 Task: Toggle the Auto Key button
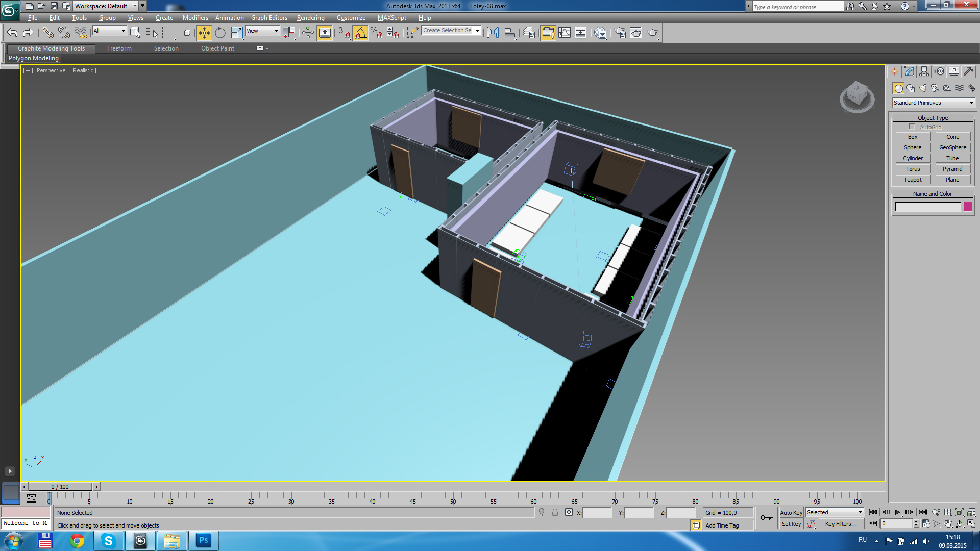[x=791, y=513]
